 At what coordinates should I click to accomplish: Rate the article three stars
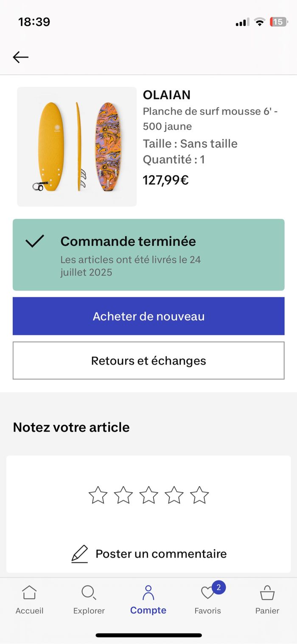tap(148, 495)
